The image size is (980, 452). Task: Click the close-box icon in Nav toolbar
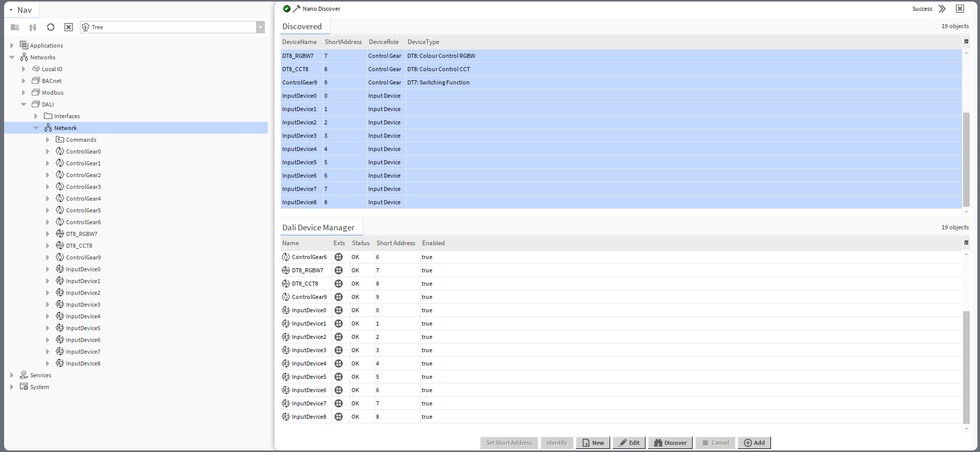tap(69, 27)
